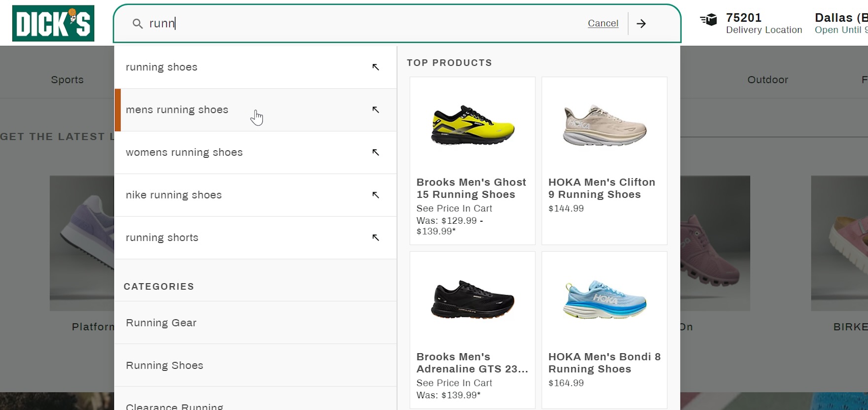
Task: Open the Running Gear category
Action: [x=161, y=323]
